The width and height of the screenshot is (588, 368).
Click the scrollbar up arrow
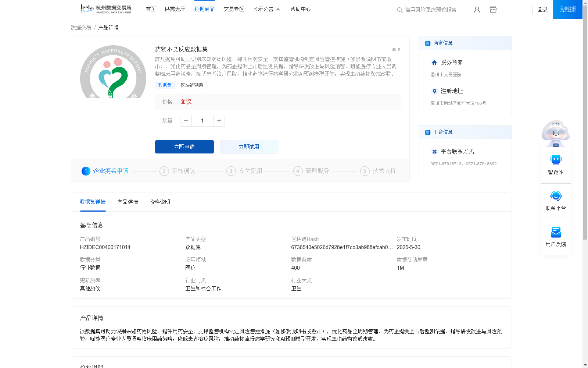click(585, 3)
